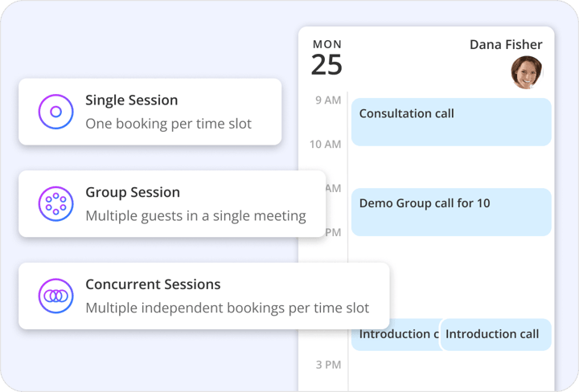The width and height of the screenshot is (579, 392).
Task: Click the Concurrent Sessions overlapping rings icon
Action: pyautogui.click(x=55, y=296)
